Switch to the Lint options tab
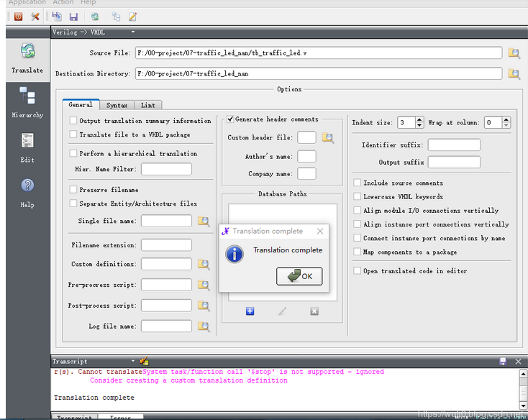 [148, 105]
